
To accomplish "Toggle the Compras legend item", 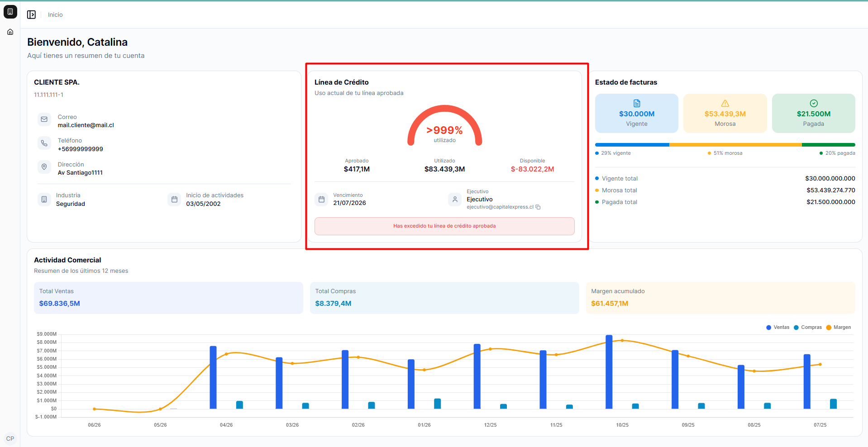I will tap(808, 328).
